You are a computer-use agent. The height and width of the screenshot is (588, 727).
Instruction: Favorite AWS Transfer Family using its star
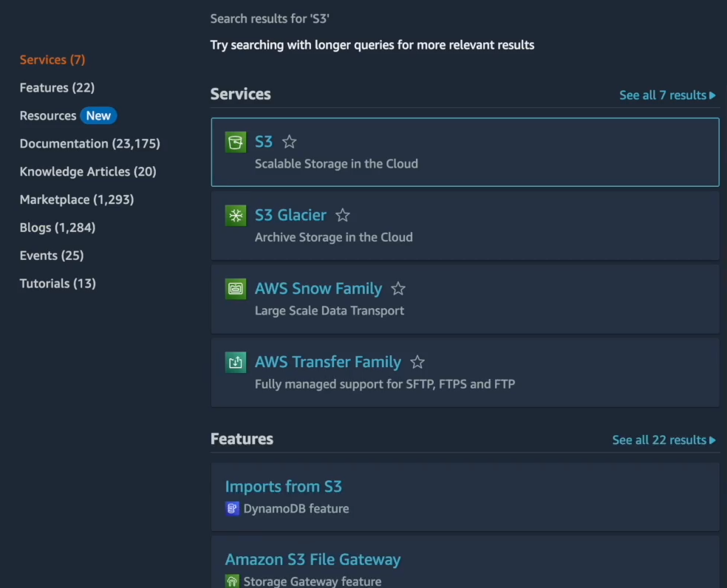click(417, 362)
